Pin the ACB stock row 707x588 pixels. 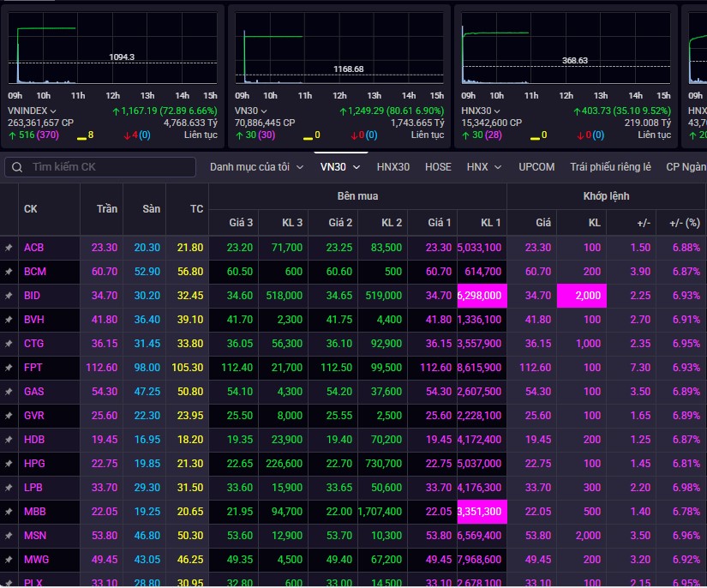coord(9,248)
